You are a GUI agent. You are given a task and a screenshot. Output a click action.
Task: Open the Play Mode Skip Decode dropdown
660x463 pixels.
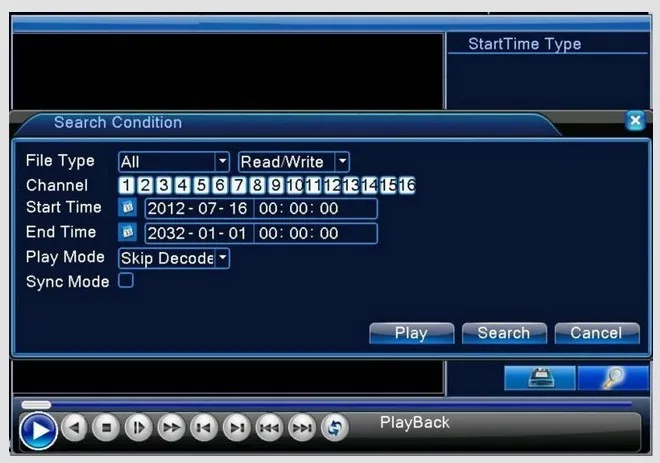tap(174, 258)
